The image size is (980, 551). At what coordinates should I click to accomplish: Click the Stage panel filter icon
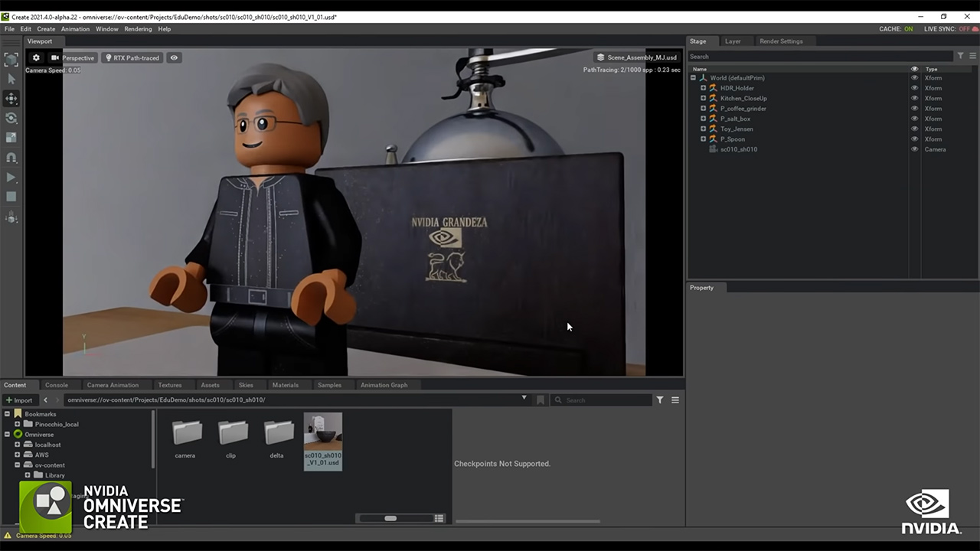pyautogui.click(x=960, y=56)
